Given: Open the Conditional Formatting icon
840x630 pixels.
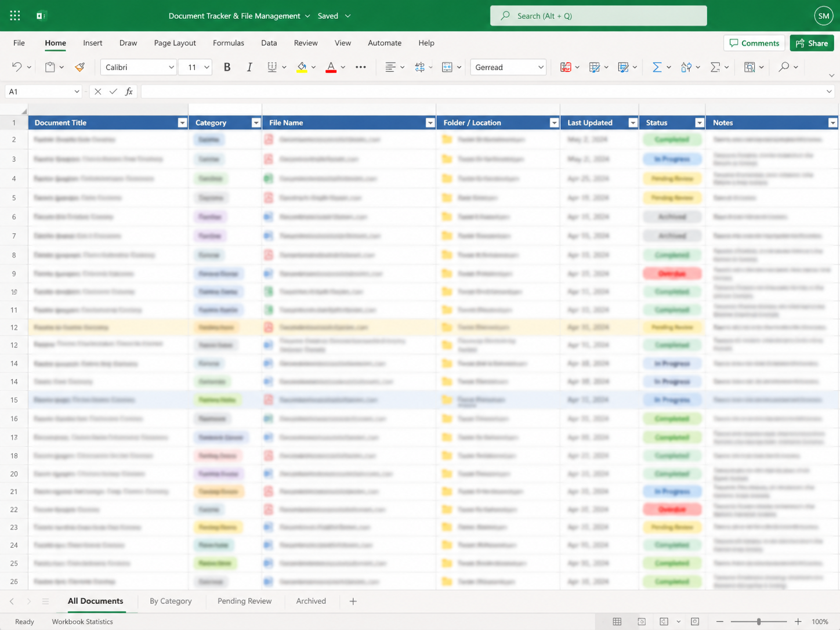Looking at the screenshot, I should coord(566,67).
